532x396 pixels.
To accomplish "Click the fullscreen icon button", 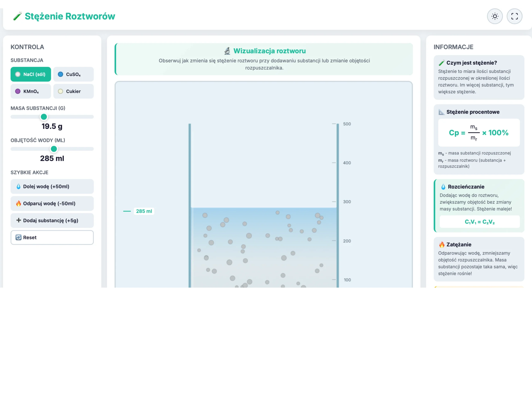I will [514, 16].
